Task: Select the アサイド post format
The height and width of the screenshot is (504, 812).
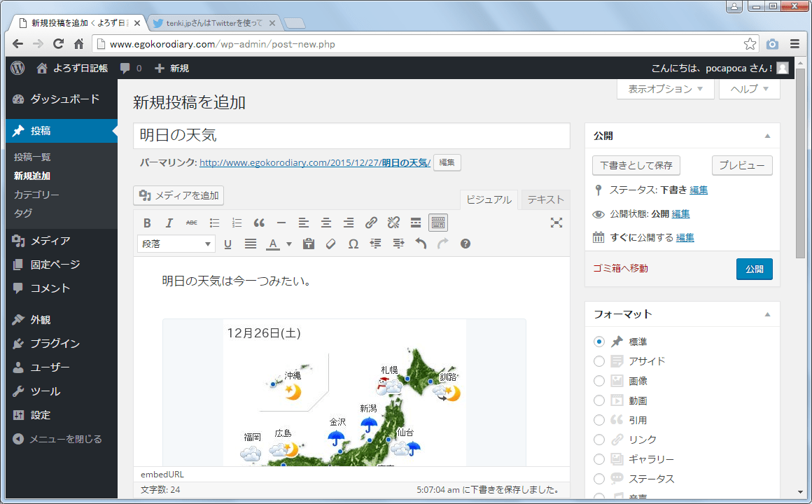Action: (x=599, y=361)
